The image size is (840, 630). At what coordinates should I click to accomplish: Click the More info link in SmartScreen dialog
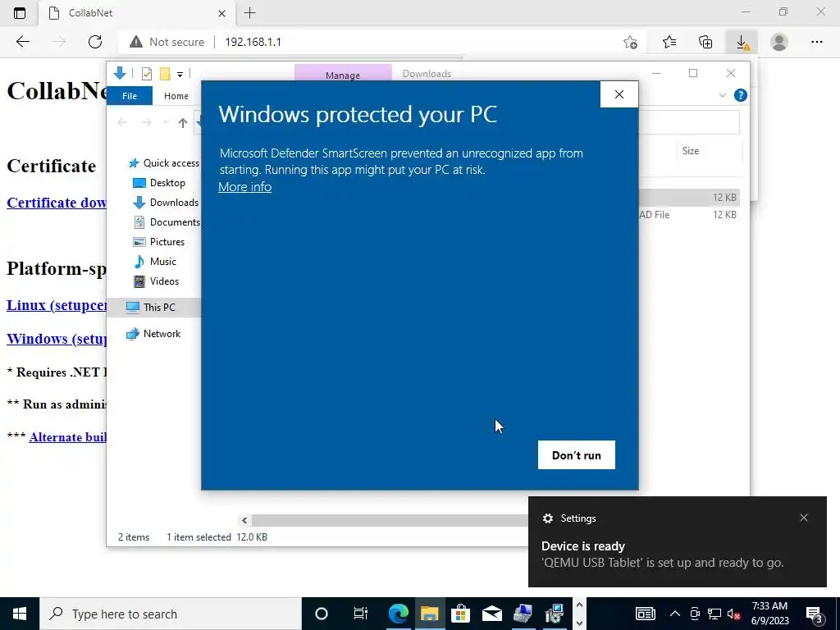(244, 187)
